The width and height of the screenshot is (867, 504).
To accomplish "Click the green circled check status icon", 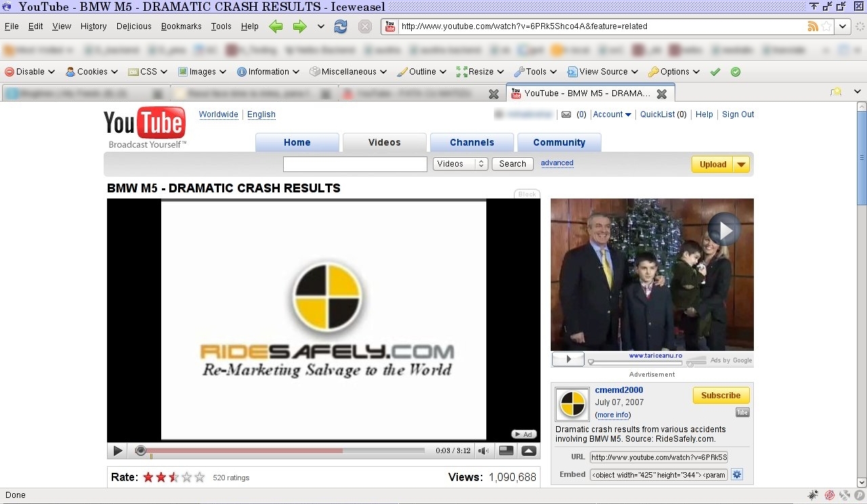I will pos(736,72).
